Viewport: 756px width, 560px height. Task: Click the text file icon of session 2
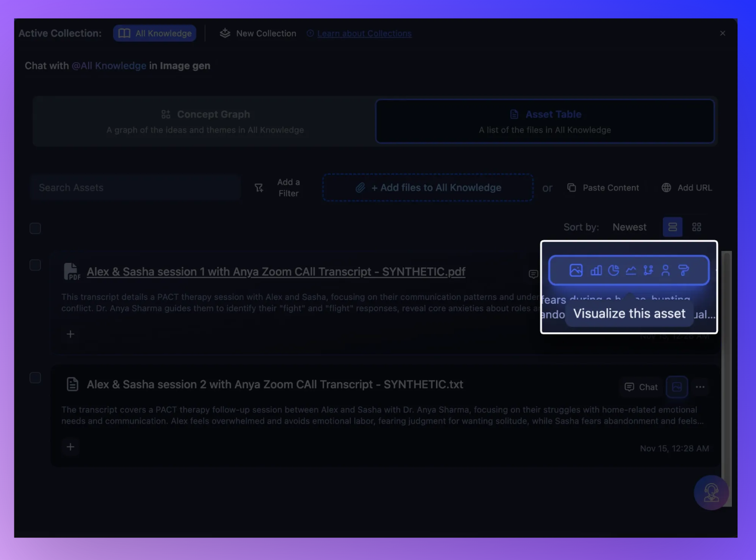pos(72,384)
